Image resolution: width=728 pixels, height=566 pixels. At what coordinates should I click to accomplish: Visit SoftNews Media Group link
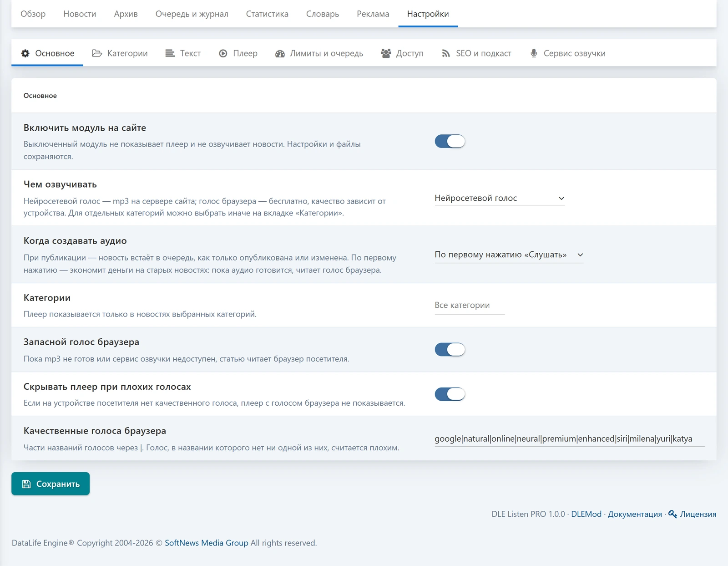[x=207, y=543]
